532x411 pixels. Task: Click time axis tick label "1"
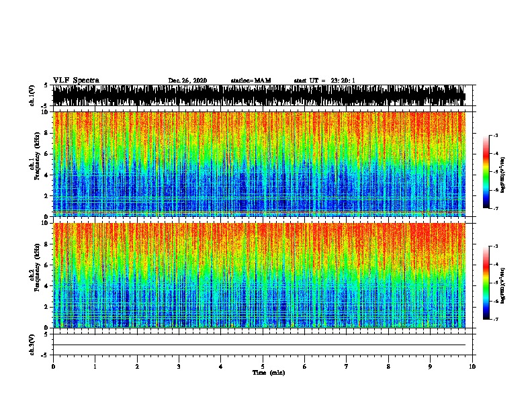[95, 367]
